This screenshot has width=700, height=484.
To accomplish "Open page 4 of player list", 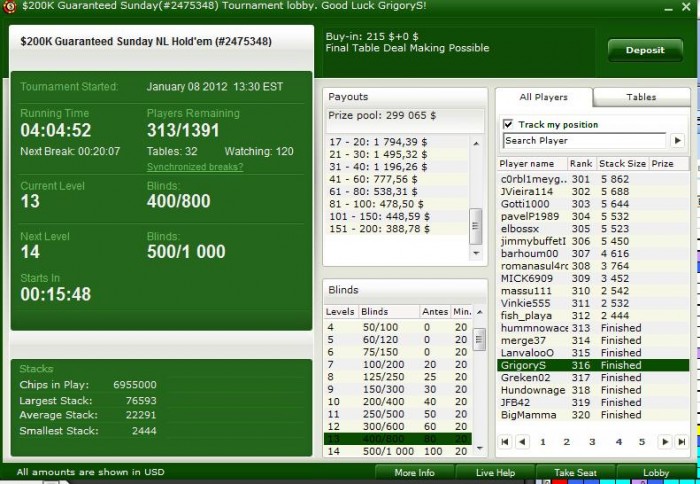I will coord(619,442).
